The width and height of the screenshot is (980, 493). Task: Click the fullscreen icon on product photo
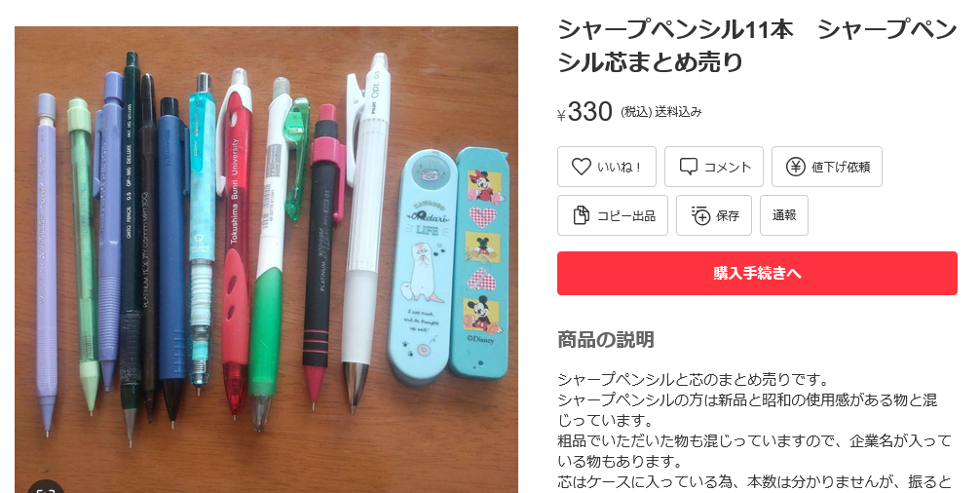[x=46, y=487]
